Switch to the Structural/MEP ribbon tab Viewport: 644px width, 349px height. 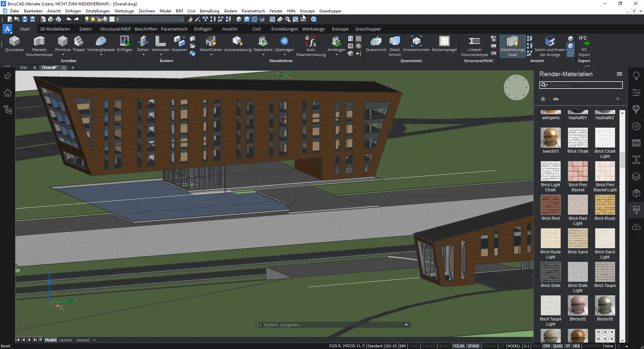tap(115, 29)
